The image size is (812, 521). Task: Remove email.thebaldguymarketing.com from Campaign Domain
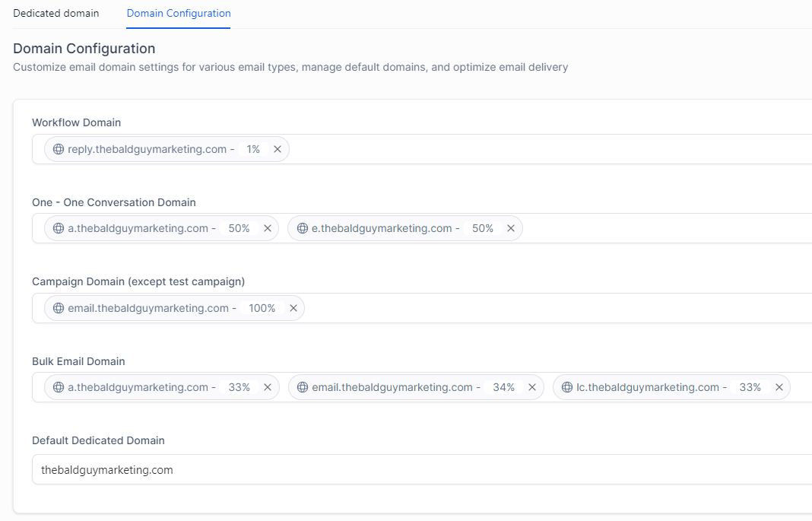click(x=293, y=308)
